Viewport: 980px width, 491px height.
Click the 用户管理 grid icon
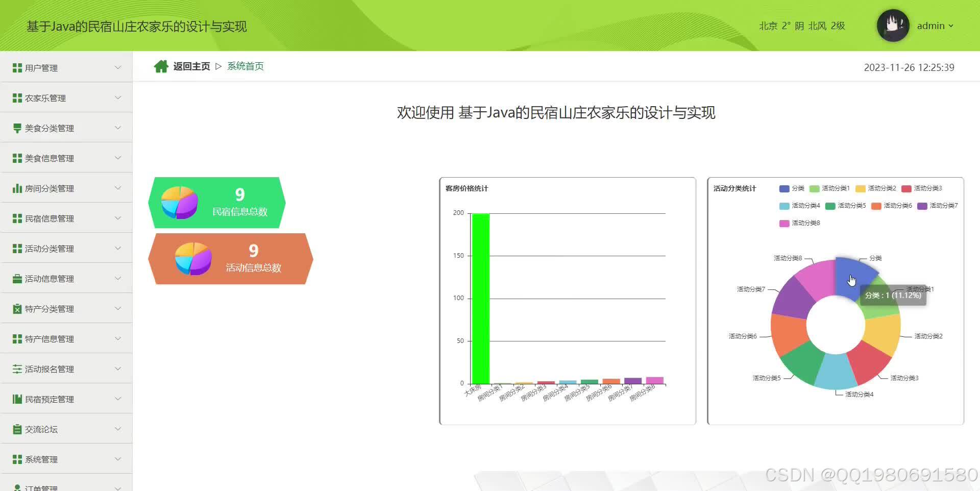pyautogui.click(x=17, y=68)
